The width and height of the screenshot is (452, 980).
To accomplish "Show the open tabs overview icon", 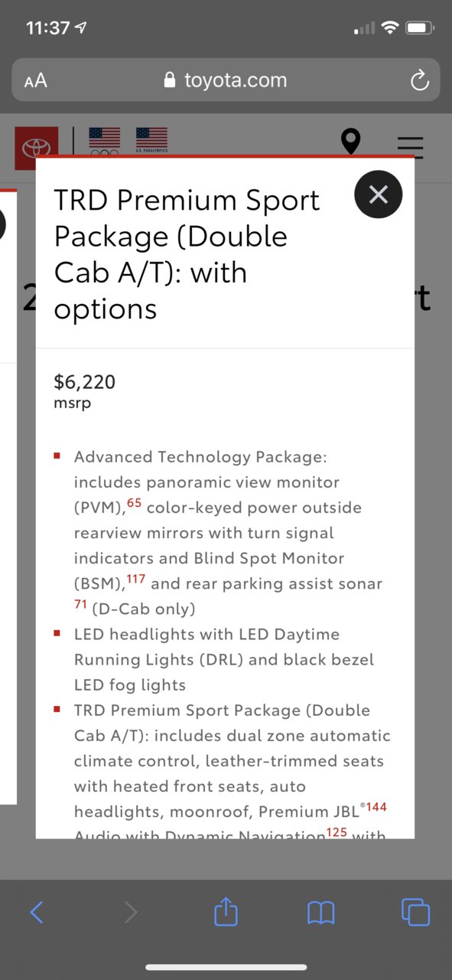I will (415, 911).
